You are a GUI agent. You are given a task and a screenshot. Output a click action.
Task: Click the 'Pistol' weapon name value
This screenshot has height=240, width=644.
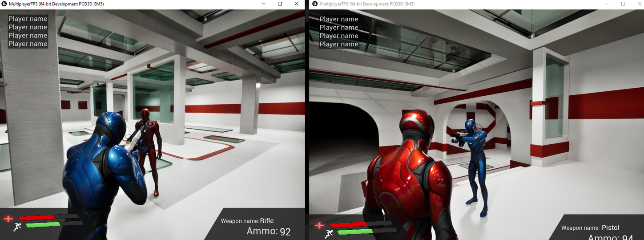click(610, 228)
